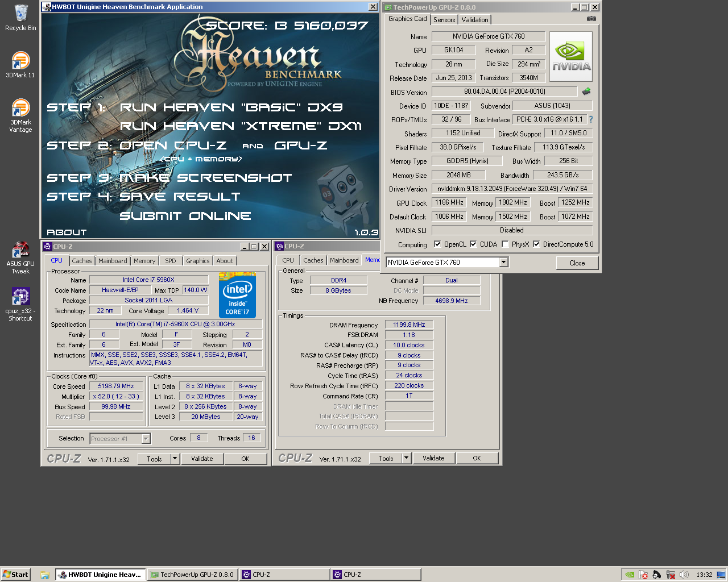Click OK button in left CPU-Z
This screenshot has height=582, width=728.
click(245, 459)
